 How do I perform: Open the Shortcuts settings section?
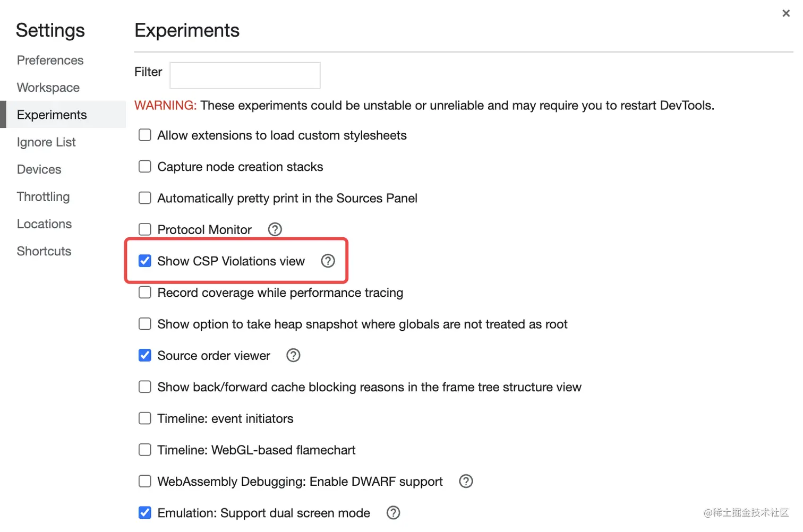(44, 251)
